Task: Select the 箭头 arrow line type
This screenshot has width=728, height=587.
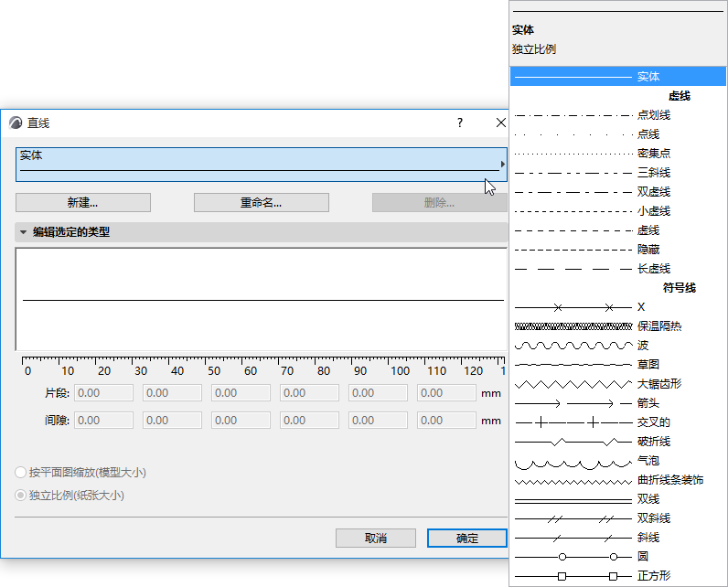Action: [x=618, y=403]
